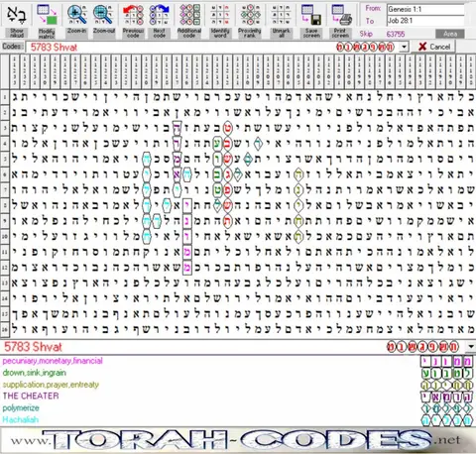The image size is (476, 454).
Task: Click the red circled Hebrew letters in Codes field
Action: click(x=365, y=47)
